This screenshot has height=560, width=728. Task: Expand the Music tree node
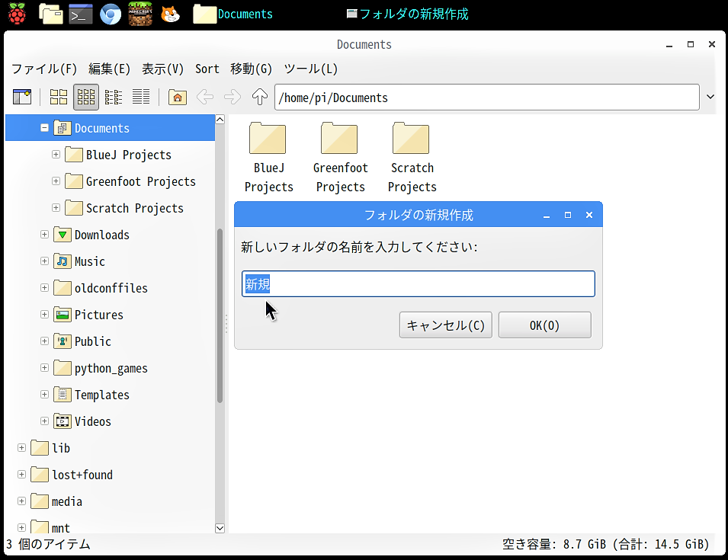click(44, 261)
